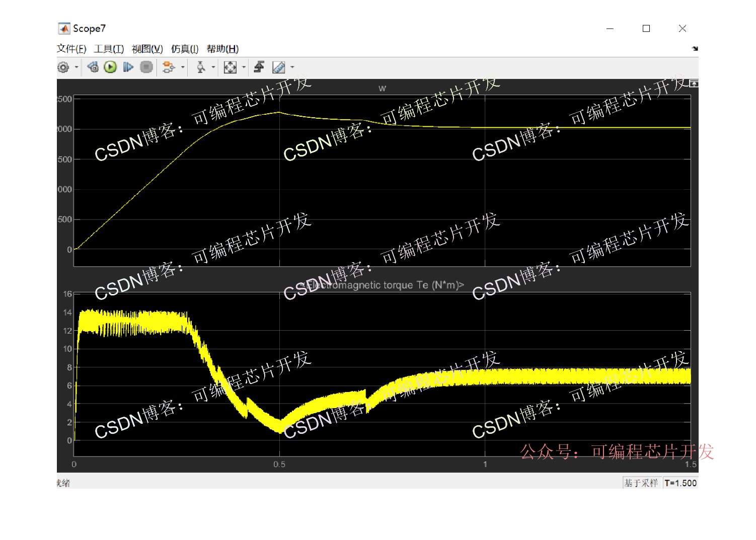Click the w plot title
The height and width of the screenshot is (540, 756).
tap(383, 89)
